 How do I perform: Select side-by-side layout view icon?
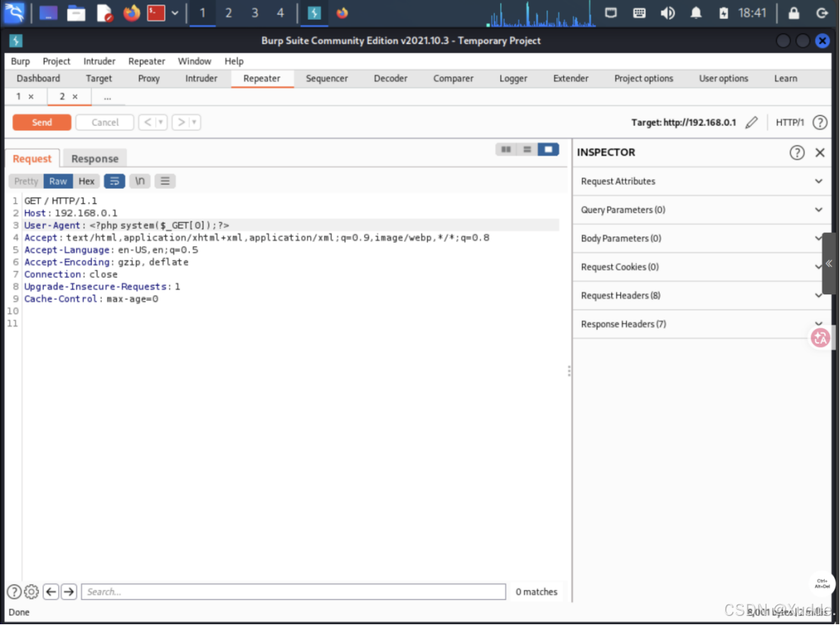[x=506, y=149]
